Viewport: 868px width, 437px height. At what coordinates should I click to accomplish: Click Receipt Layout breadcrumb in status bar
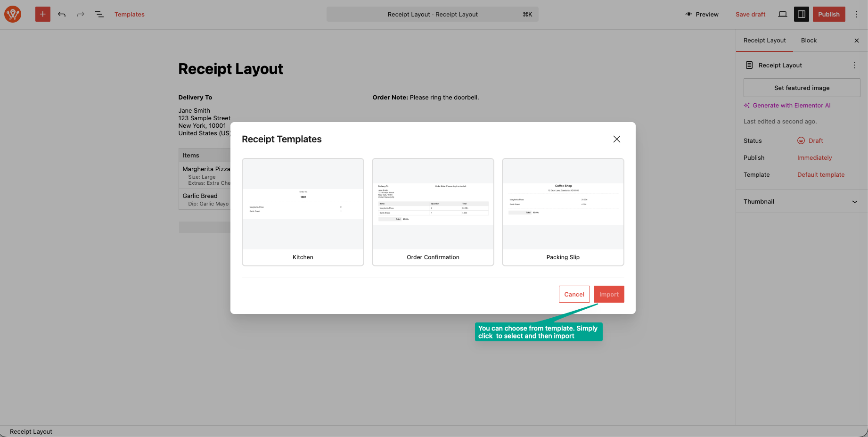click(x=31, y=431)
